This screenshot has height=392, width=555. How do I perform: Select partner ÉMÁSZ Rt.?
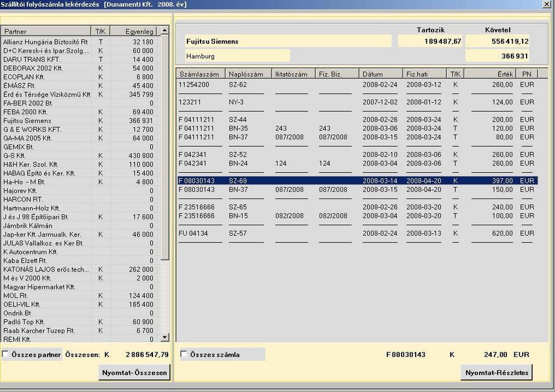(x=80, y=86)
